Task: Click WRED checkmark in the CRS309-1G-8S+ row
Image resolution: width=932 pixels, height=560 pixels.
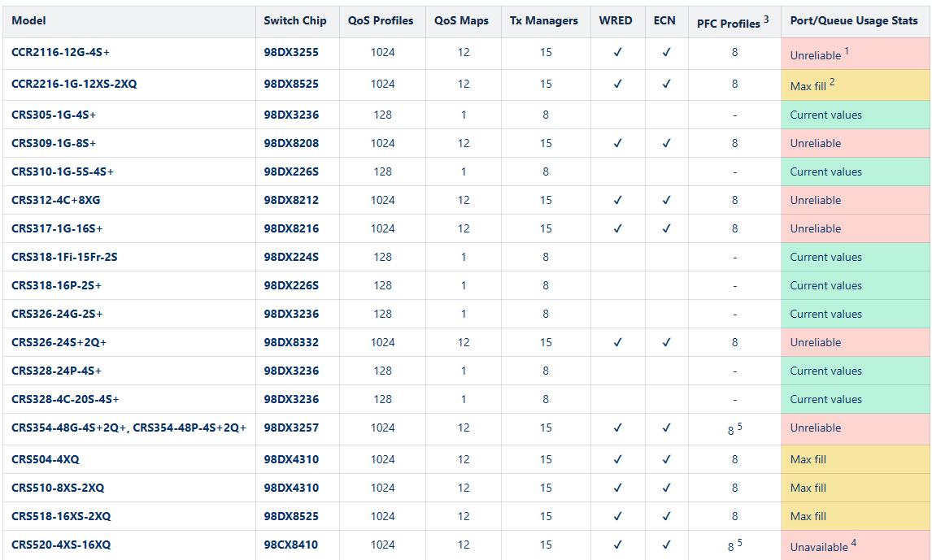Action: pyautogui.click(x=617, y=143)
